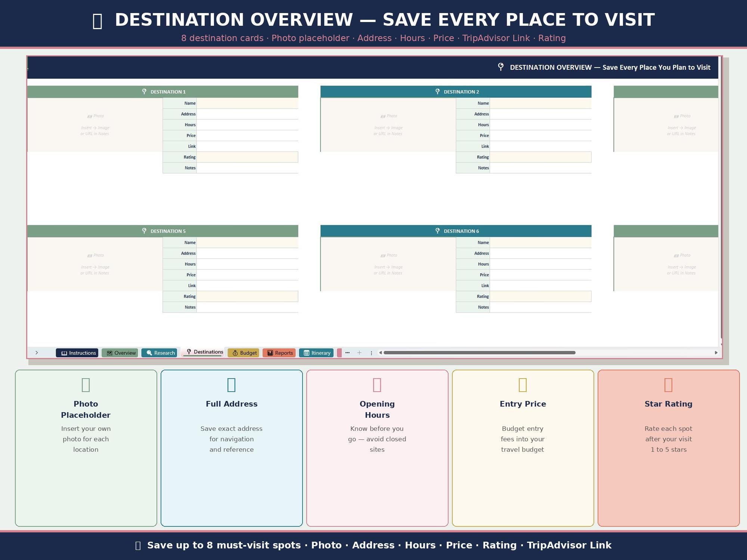Select the Destination 1 photo placeholder
747x560 pixels.
(x=95, y=125)
